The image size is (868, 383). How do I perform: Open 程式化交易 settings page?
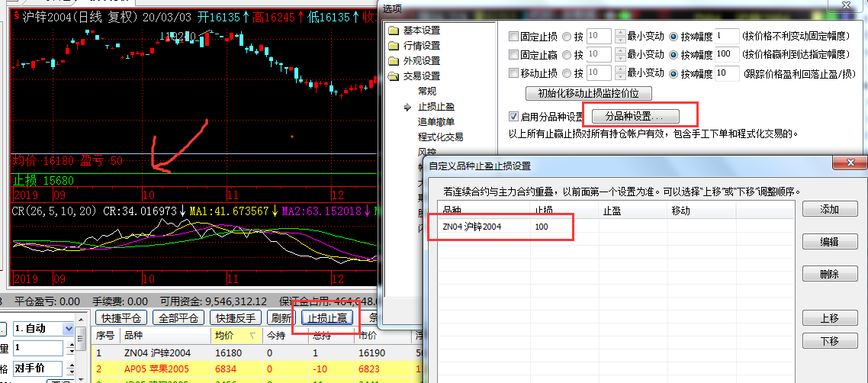coord(440,137)
